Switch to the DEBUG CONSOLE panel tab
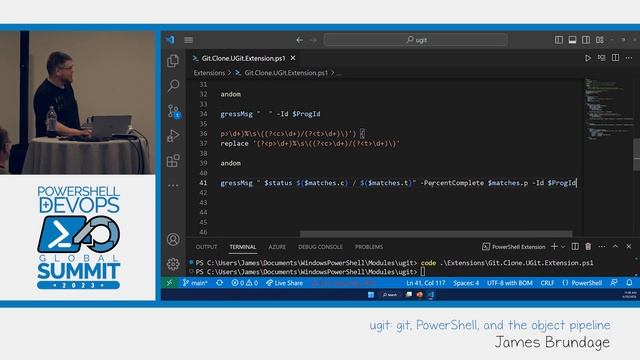 click(320, 247)
